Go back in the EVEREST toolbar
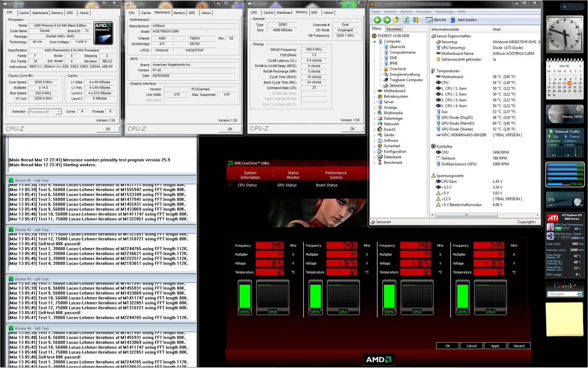The image size is (588, 368). (x=377, y=20)
